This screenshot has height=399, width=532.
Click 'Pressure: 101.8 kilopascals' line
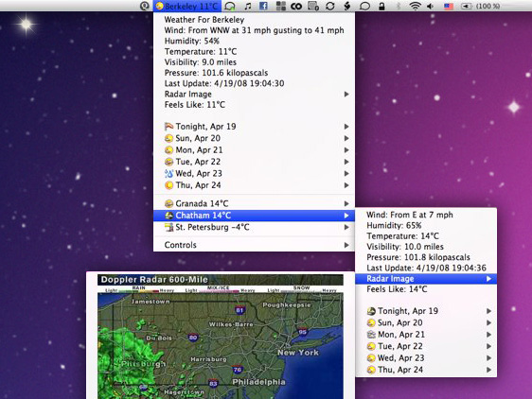(x=418, y=257)
